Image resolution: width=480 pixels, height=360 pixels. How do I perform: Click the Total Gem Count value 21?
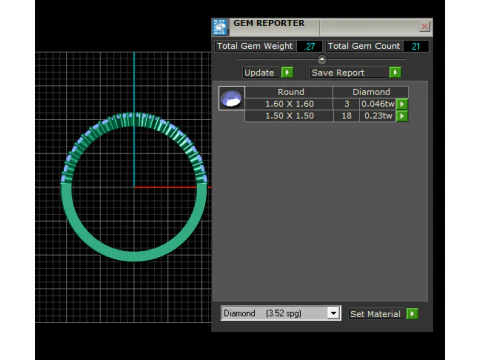pyautogui.click(x=416, y=46)
